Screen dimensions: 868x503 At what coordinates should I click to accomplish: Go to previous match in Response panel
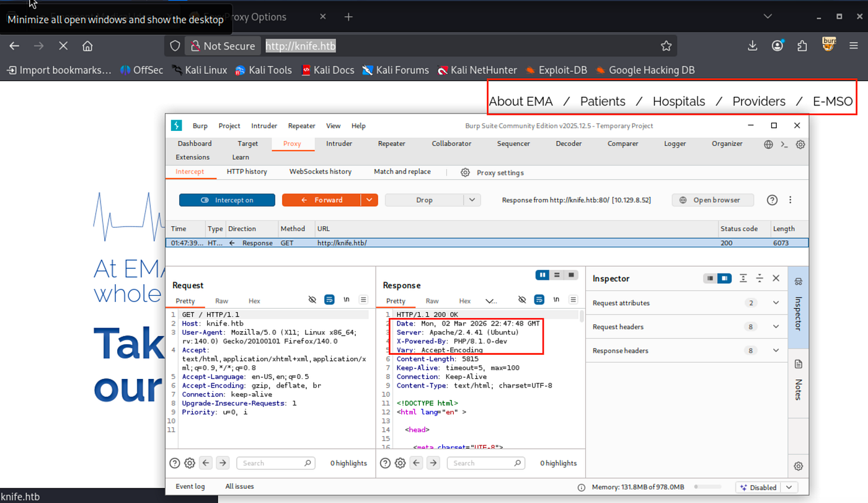tap(417, 463)
